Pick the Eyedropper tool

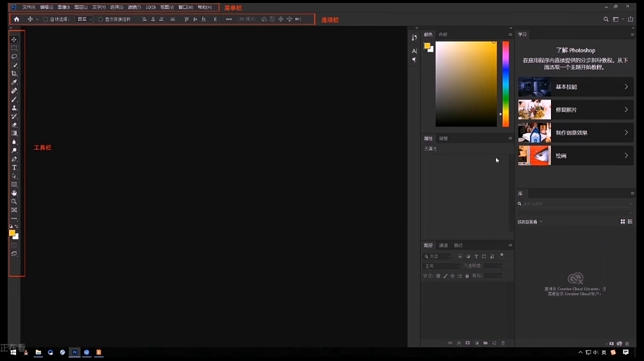pos(14,82)
